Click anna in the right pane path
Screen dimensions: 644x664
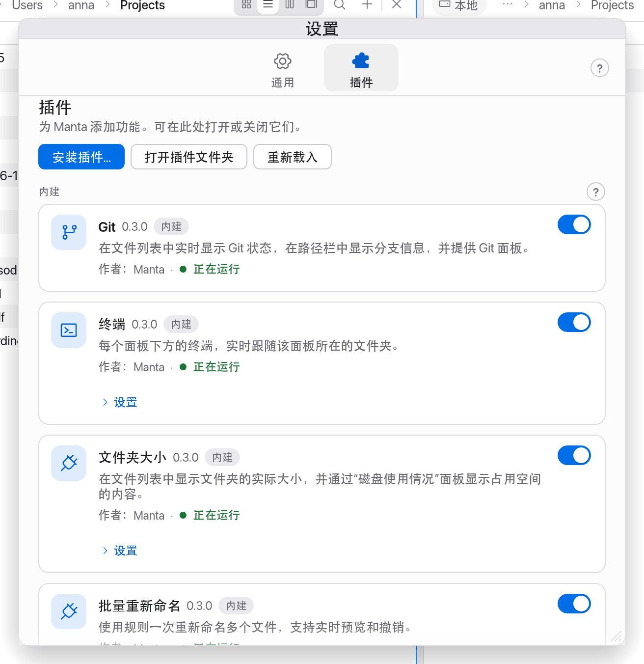[552, 5]
